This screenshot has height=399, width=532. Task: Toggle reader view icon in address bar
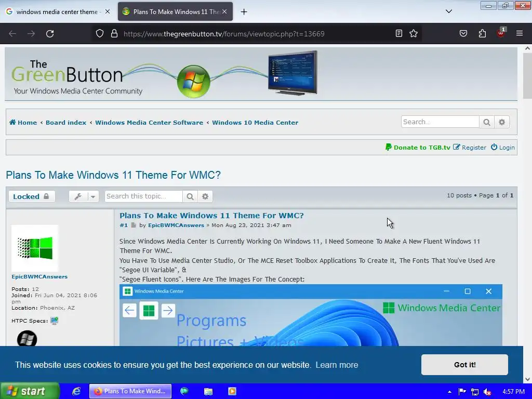coord(399,33)
